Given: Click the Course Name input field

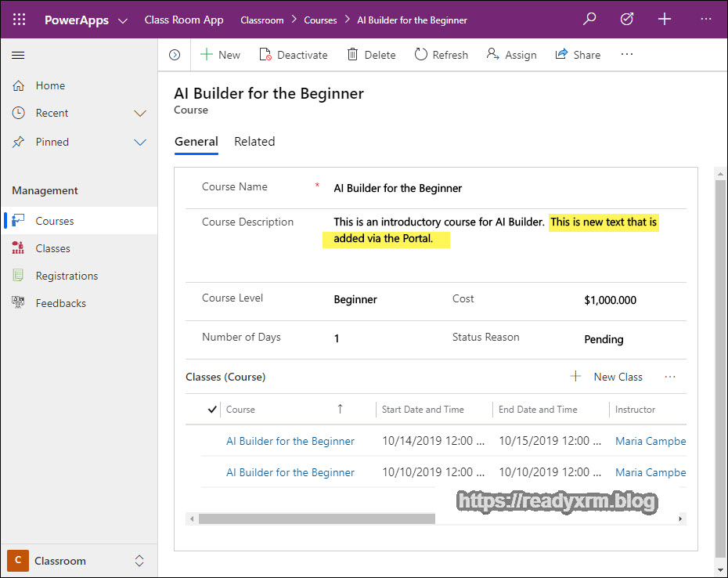Looking at the screenshot, I should click(501, 188).
